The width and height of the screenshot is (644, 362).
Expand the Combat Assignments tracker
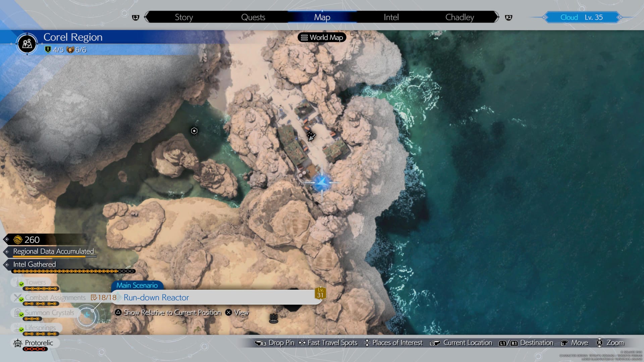(55, 297)
